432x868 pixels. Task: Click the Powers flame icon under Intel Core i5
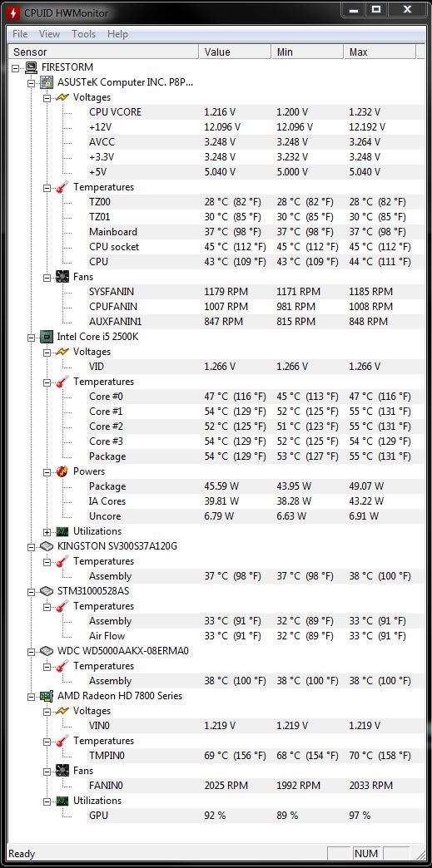tap(62, 471)
